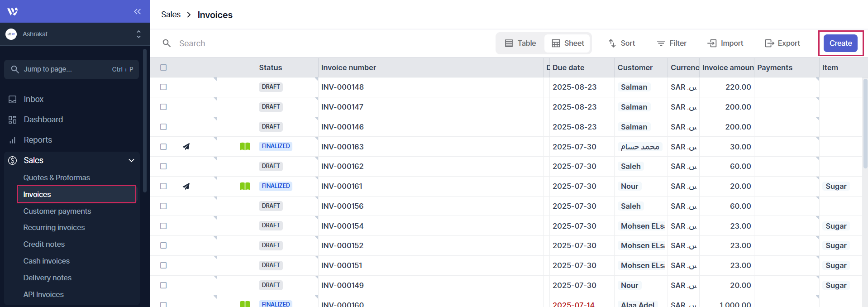Image resolution: width=868 pixels, height=307 pixels.
Task: Collapse the Sales section chevron
Action: [x=132, y=160]
